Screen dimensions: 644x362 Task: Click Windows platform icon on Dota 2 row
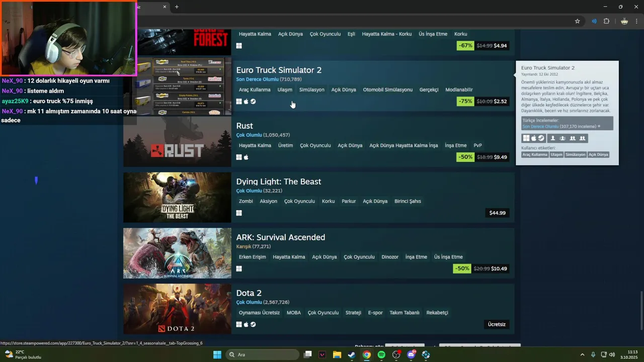239,324
